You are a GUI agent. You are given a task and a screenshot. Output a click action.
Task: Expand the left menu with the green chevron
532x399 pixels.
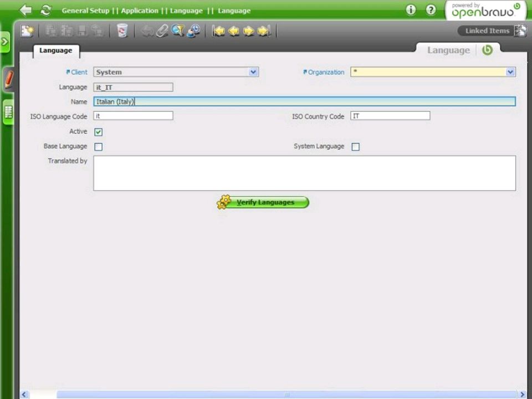4,42
